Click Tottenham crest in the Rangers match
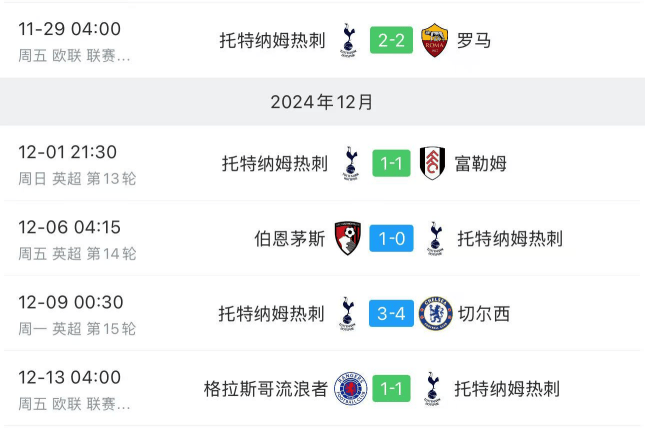 432,388
